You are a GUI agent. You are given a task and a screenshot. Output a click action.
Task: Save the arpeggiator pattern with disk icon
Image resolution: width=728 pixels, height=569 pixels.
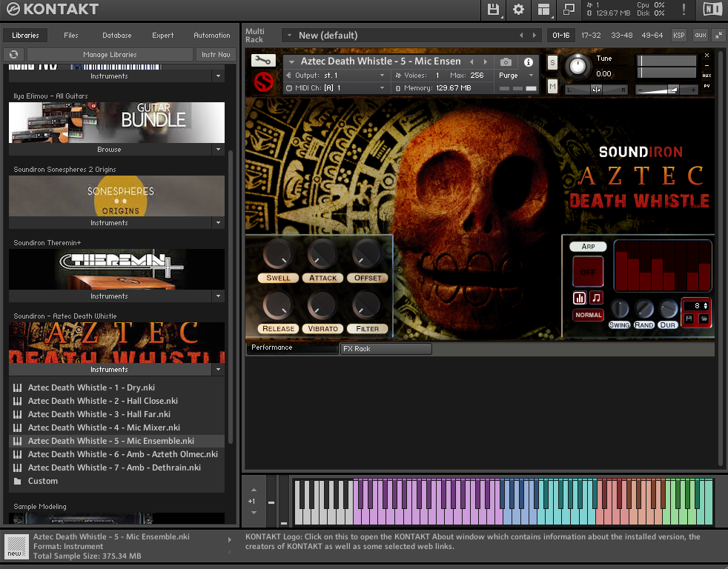[x=689, y=319]
